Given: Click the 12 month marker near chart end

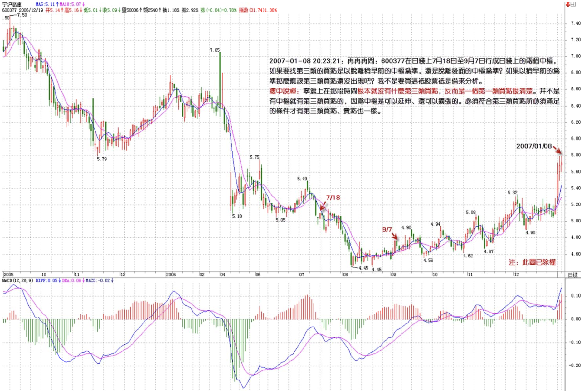Looking at the screenshot, I should (517, 275).
